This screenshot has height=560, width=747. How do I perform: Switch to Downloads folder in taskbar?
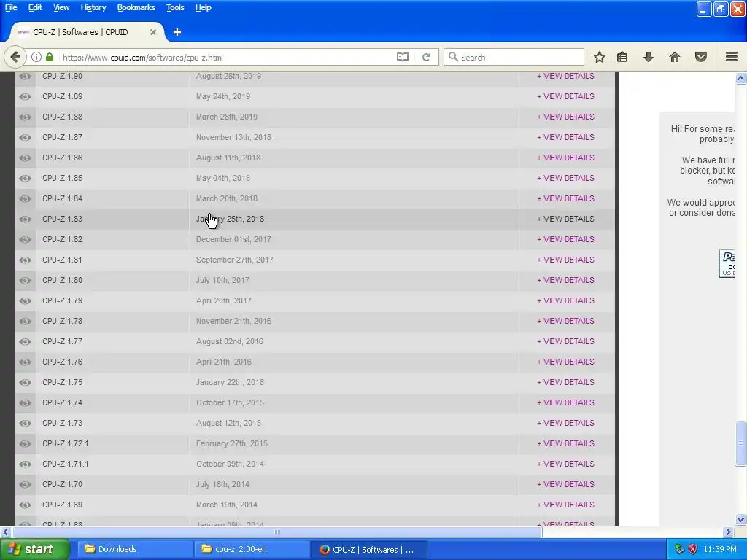tap(135, 550)
